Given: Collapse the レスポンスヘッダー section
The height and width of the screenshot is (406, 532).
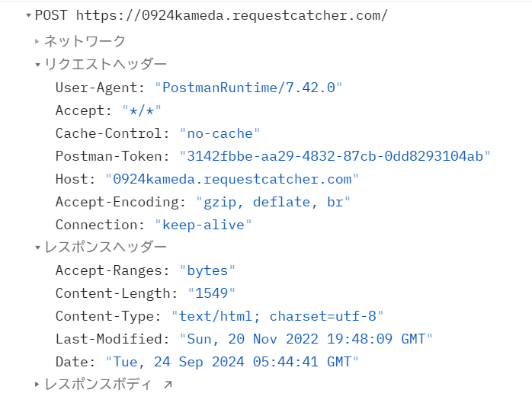Looking at the screenshot, I should [37, 248].
